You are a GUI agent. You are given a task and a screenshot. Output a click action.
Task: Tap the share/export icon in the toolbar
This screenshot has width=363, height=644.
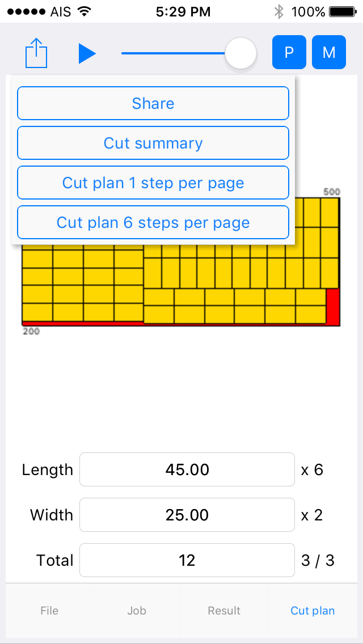[x=36, y=53]
